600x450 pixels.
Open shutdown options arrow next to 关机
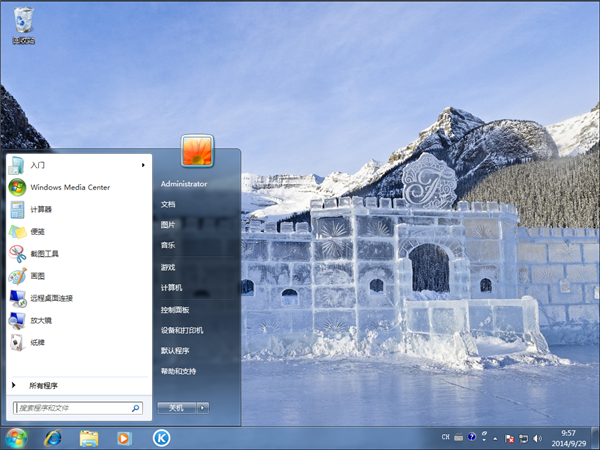click(x=203, y=408)
